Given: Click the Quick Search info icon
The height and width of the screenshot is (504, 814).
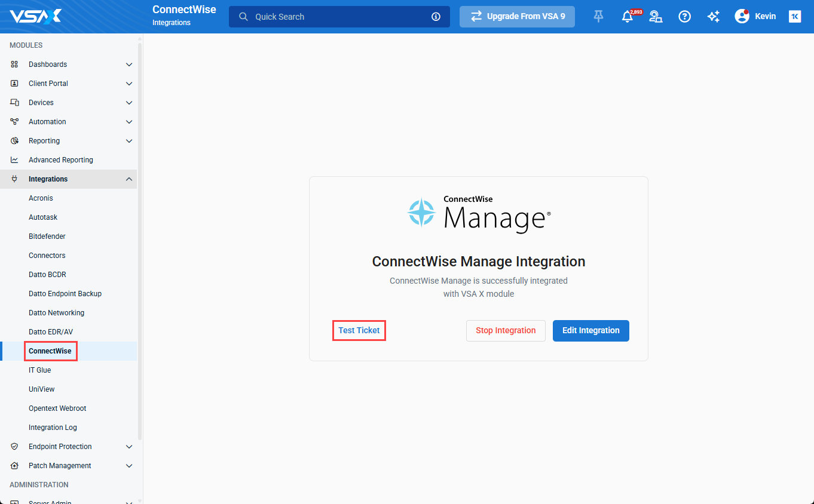Looking at the screenshot, I should tap(436, 17).
